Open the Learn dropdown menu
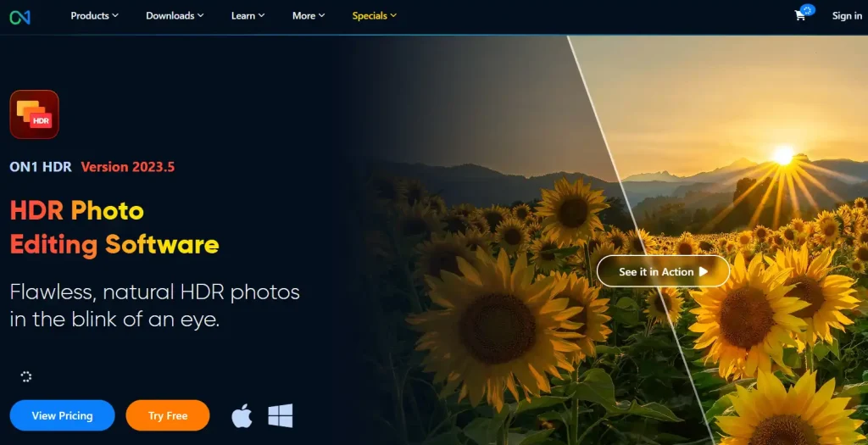Screen dimensions: 868x445 click(x=248, y=15)
